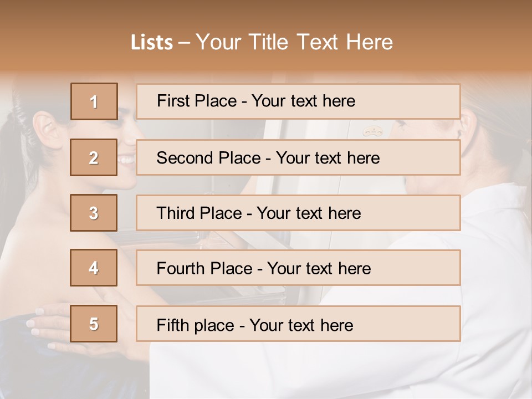This screenshot has height=399, width=532.
Task: Select the 'Fourth Place' text box
Action: coord(298,268)
